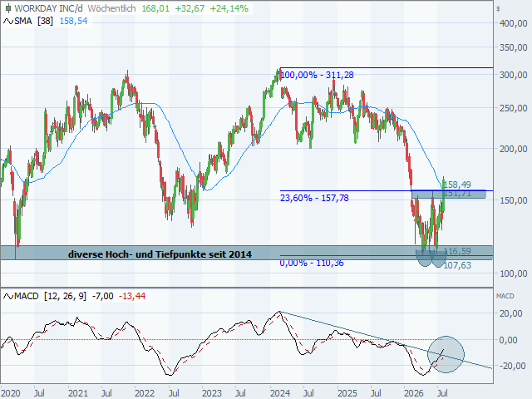Screen dimensions: 532x399
Task: Click the right double-bottom semicircle marker
Action: click(439, 259)
